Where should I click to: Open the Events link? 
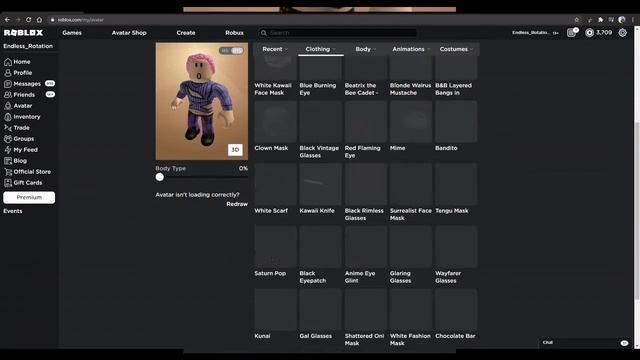tap(13, 211)
